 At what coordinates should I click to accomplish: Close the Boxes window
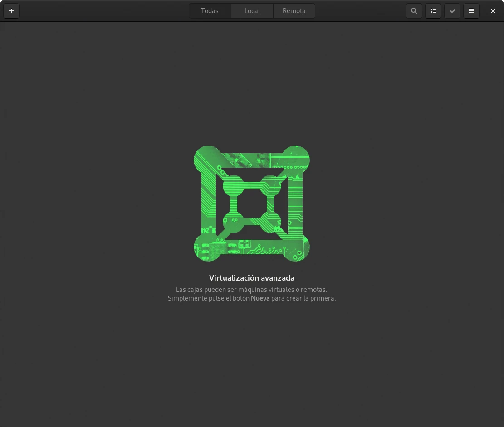click(x=493, y=11)
